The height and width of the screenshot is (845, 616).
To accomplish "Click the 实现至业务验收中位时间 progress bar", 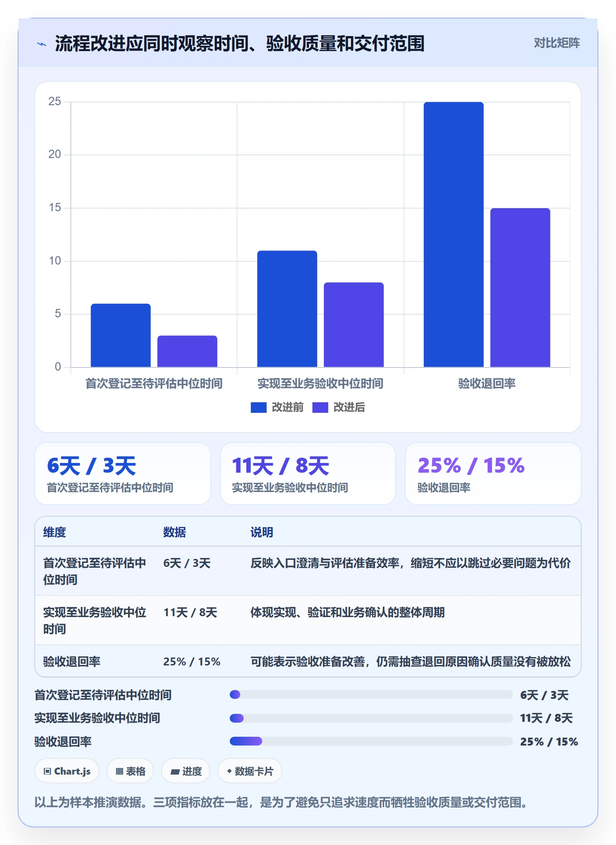I will coord(371,718).
